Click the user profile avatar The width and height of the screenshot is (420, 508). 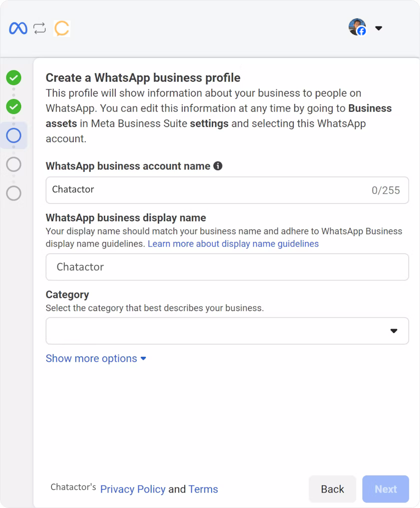pos(357,27)
